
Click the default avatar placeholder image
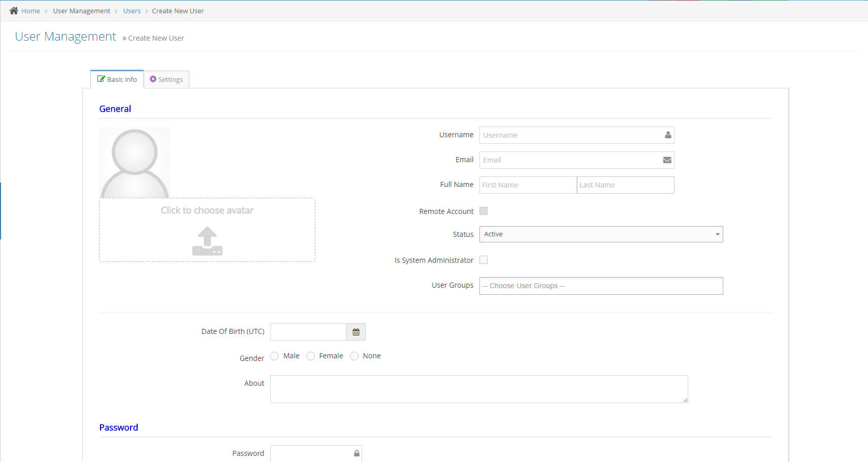pyautogui.click(x=135, y=163)
